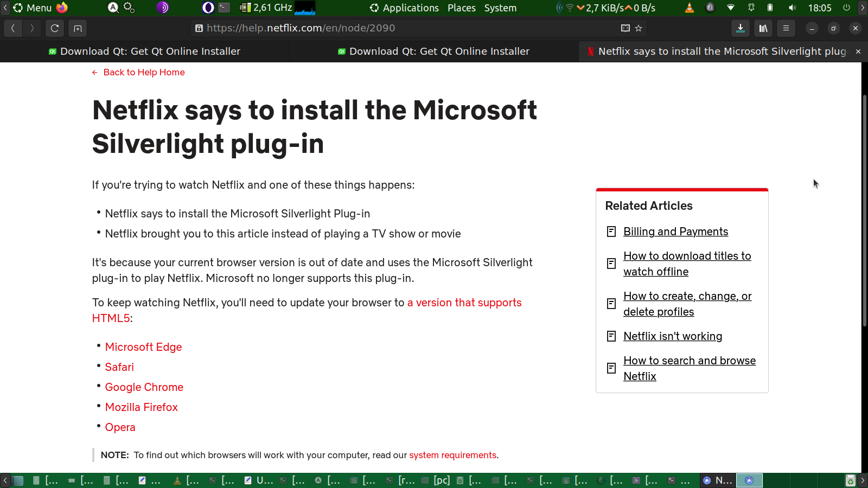Hide the top panel using right arrow

click(x=863, y=8)
